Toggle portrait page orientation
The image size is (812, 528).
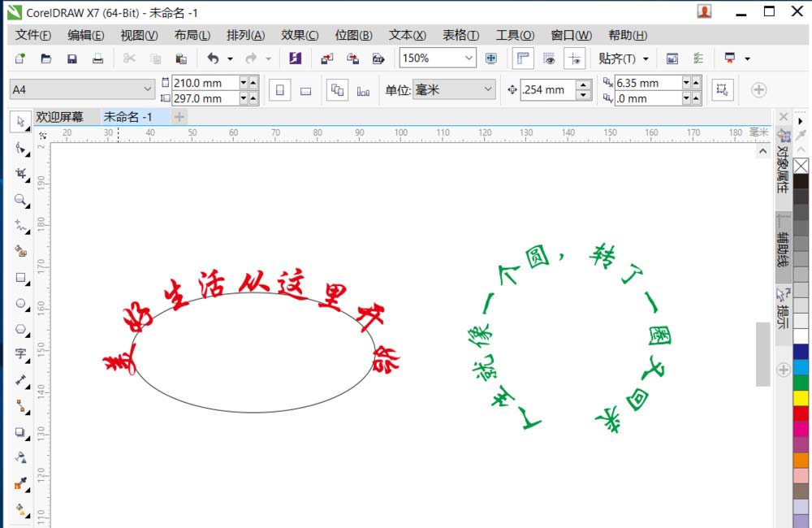coord(281,89)
